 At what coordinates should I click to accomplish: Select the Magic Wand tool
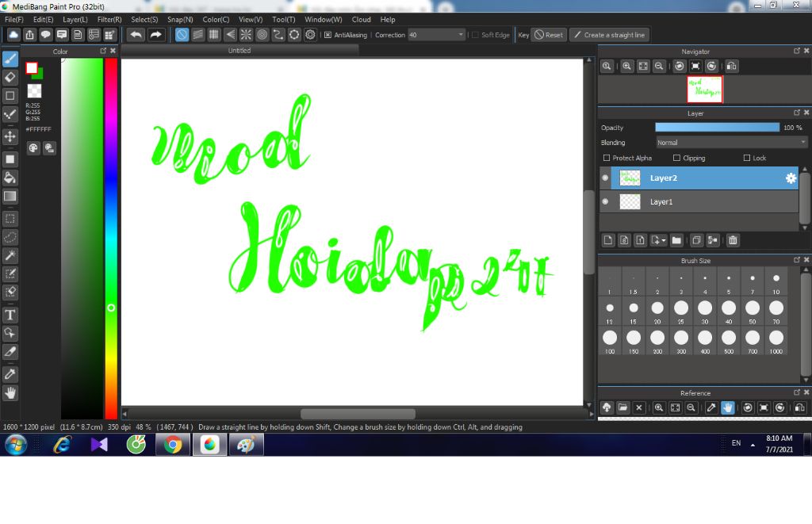[10, 255]
